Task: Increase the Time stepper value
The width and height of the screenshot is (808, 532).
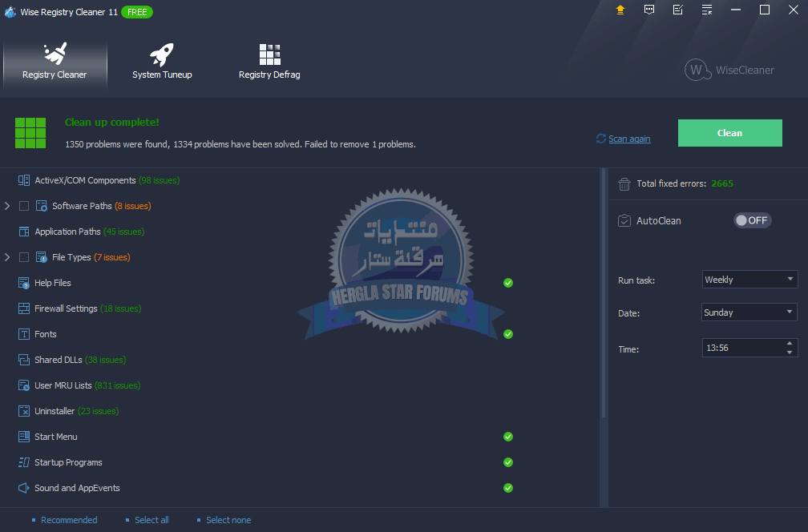Action: tap(790, 344)
